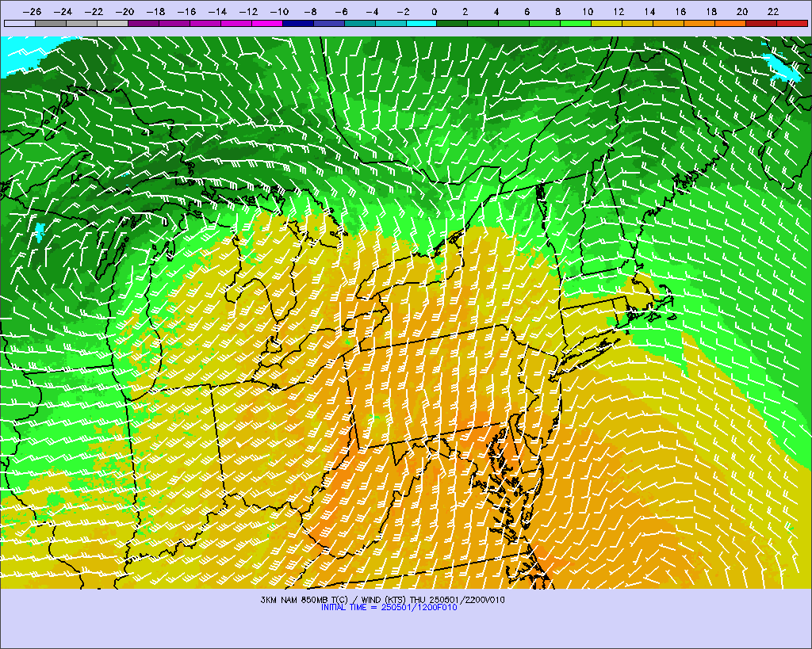Click the -20 legend label
Screen dimensions: 812x649
click(124, 11)
